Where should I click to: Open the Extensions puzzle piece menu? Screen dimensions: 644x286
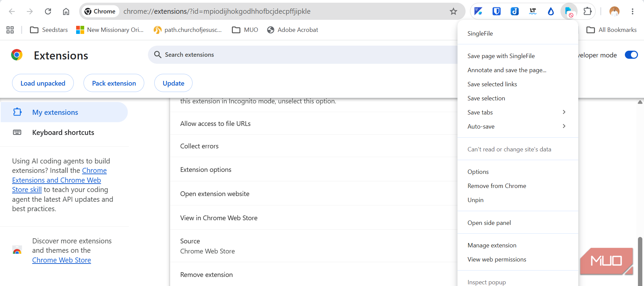(587, 11)
